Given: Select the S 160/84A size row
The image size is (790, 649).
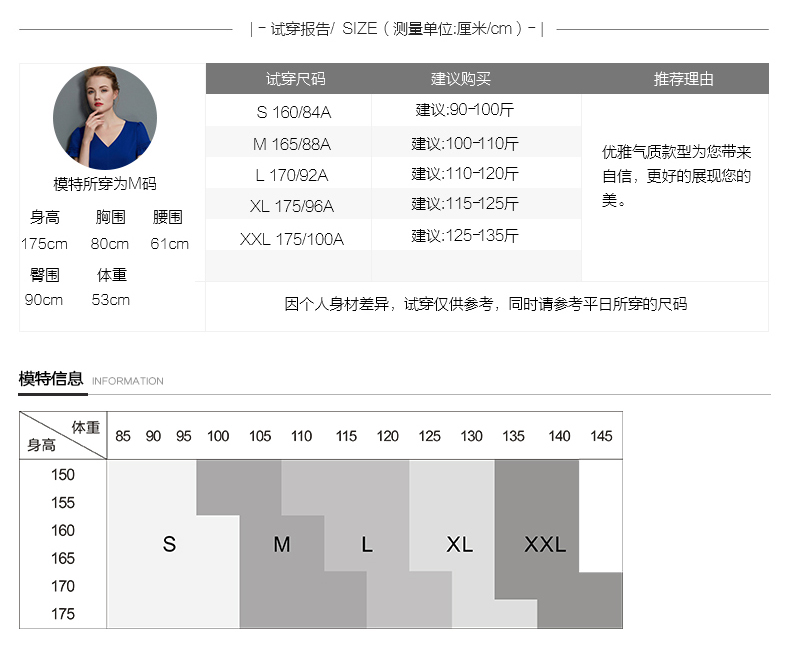Looking at the screenshot, I should (x=291, y=112).
